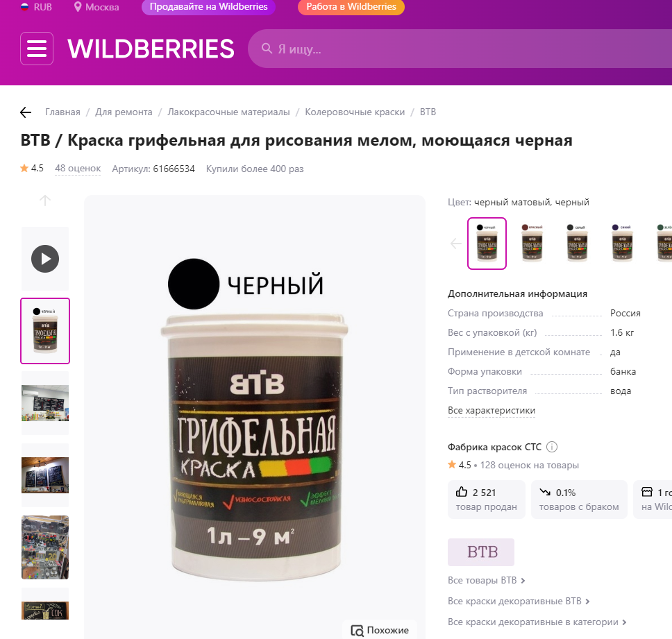Viewport: 672px width, 639px height.
Task: Click the seller info icon
Action: click(x=552, y=447)
